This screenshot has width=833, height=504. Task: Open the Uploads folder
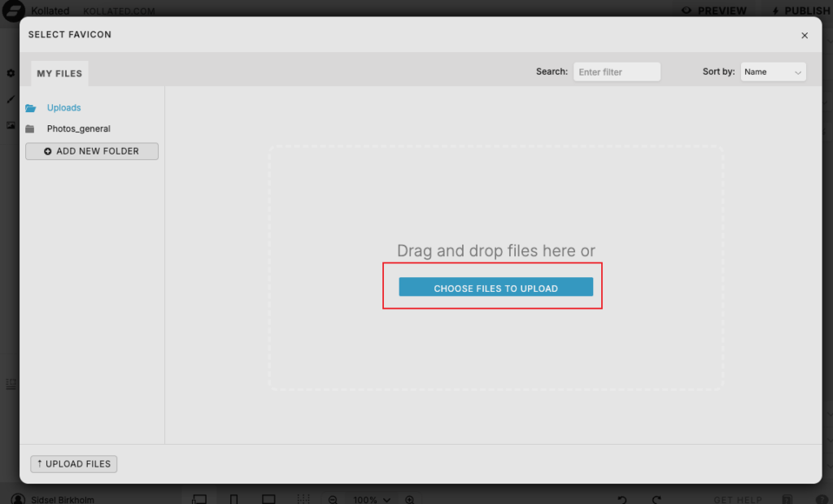[63, 108]
